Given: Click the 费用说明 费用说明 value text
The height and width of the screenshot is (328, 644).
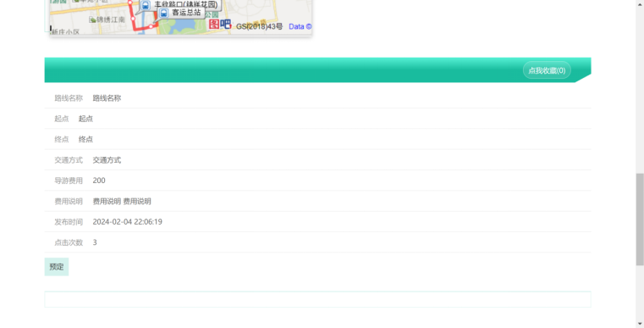Looking at the screenshot, I should 122,201.
